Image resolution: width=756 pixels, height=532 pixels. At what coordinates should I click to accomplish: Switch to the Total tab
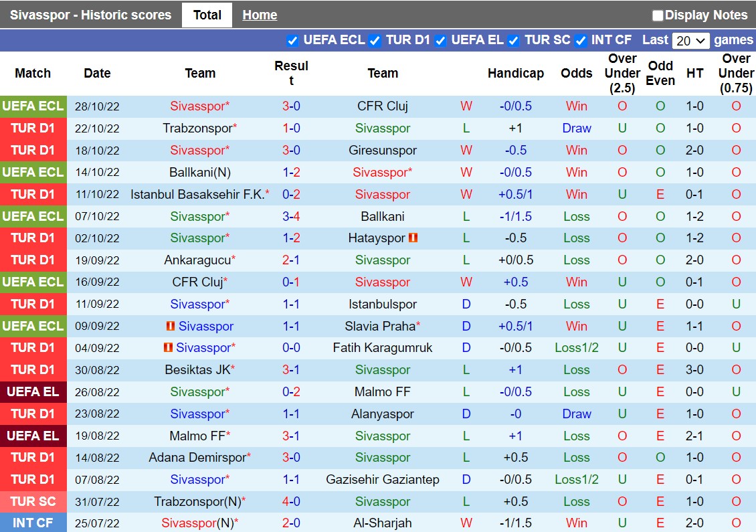click(207, 15)
